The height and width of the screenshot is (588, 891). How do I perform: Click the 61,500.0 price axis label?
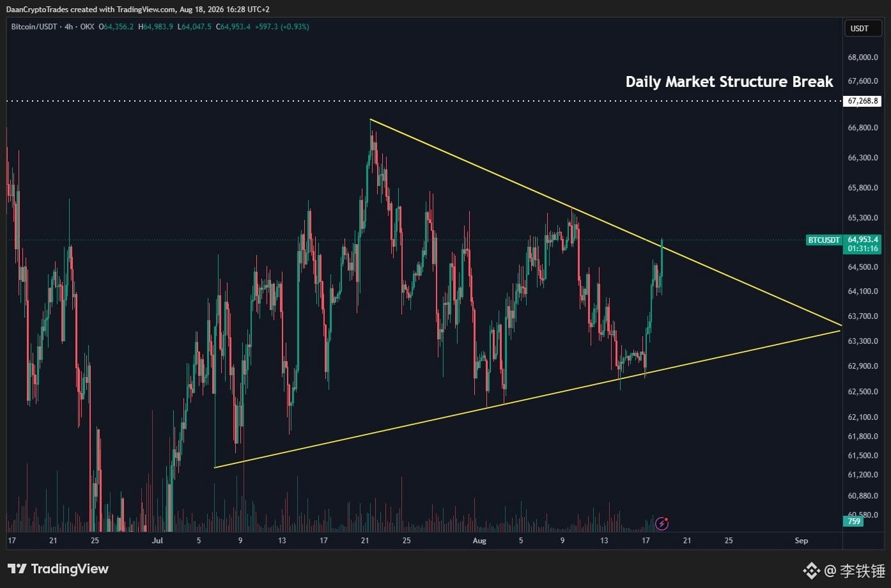pyautogui.click(x=863, y=456)
